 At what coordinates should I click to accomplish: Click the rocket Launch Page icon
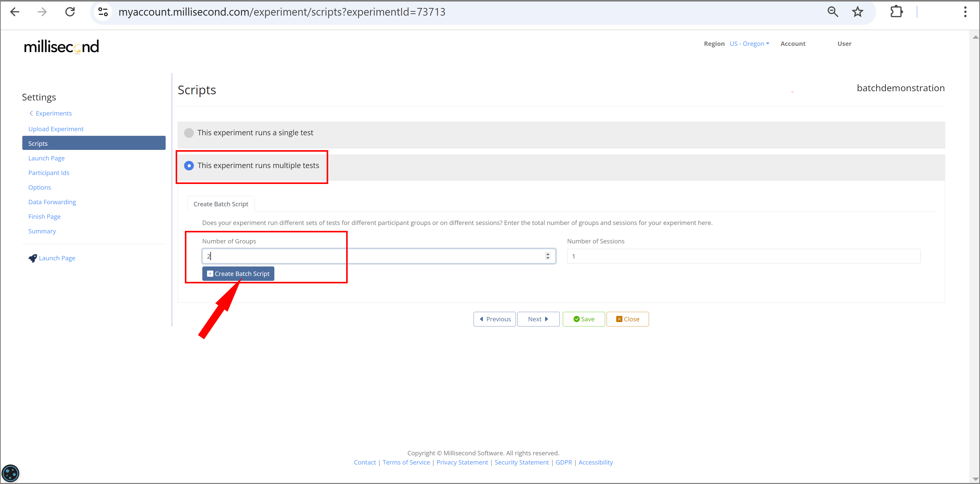click(x=33, y=258)
